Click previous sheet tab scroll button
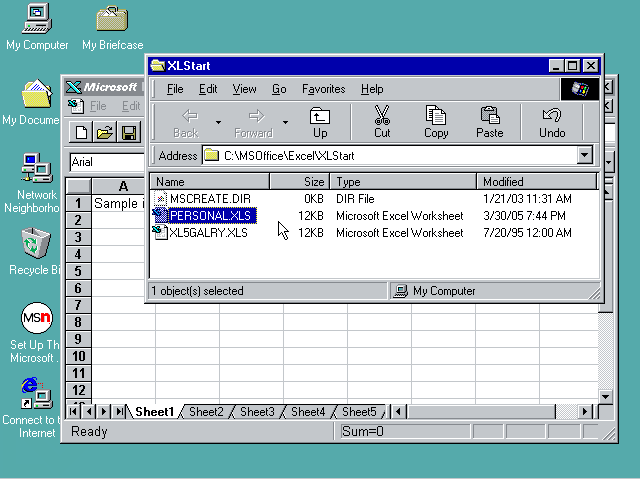This screenshot has height=480, width=640. coord(89,411)
